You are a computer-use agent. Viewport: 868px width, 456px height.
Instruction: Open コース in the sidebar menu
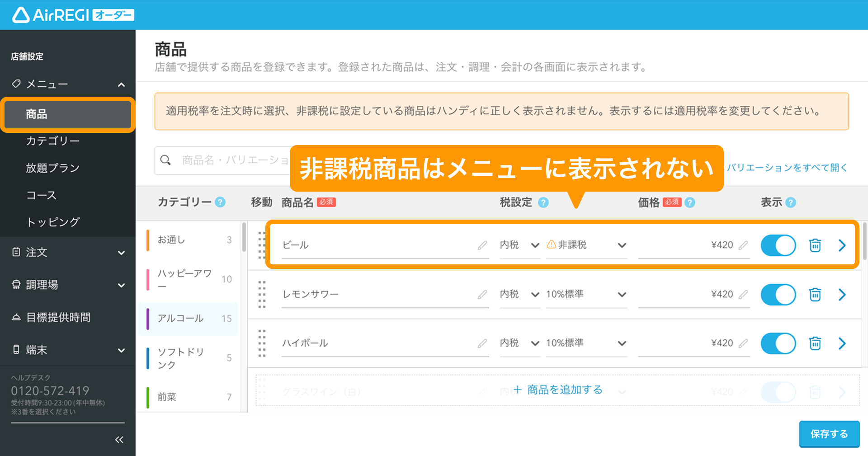coord(41,195)
